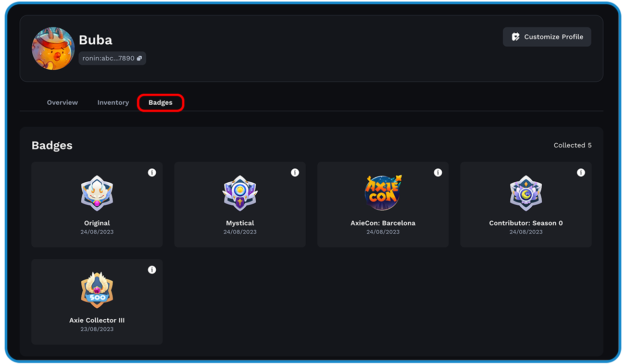View info icon on Contributor: Season 0 card

(581, 172)
